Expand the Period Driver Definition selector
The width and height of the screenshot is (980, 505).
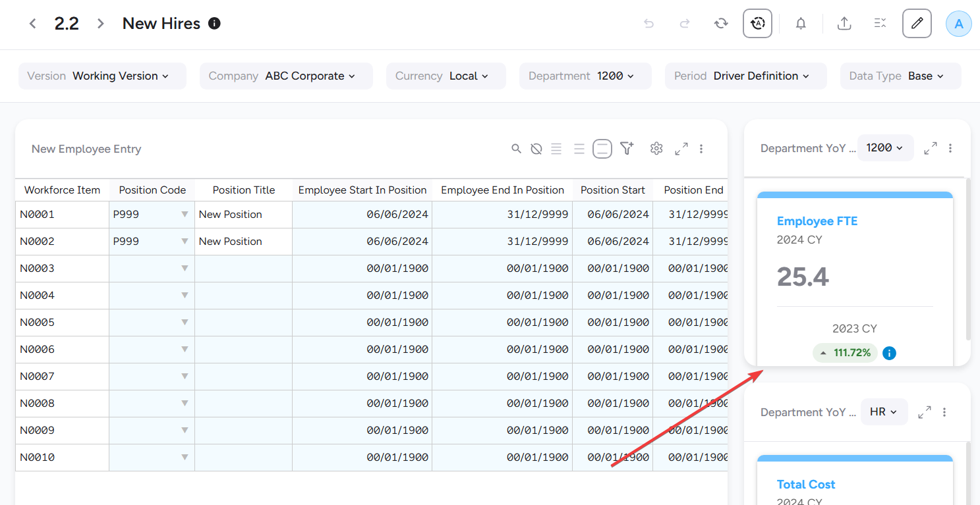[745, 76]
